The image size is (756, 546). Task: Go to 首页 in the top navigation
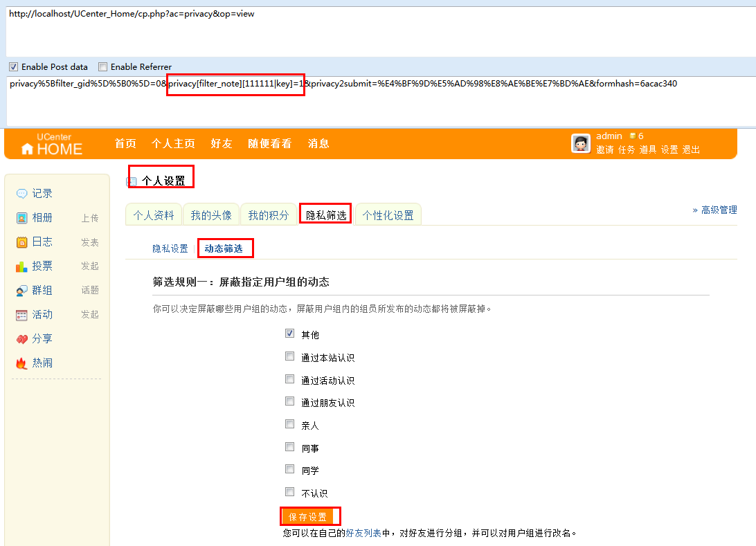(125, 144)
